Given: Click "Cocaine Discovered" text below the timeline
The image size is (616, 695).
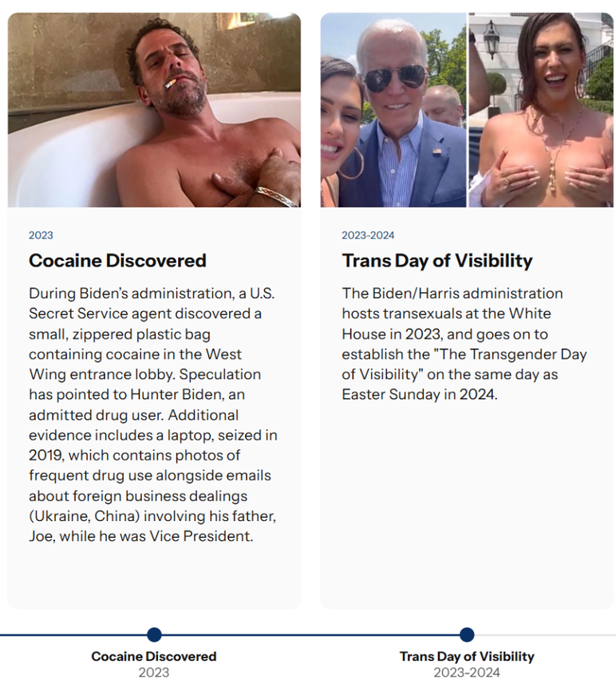Looking at the screenshot, I should click(x=152, y=657).
